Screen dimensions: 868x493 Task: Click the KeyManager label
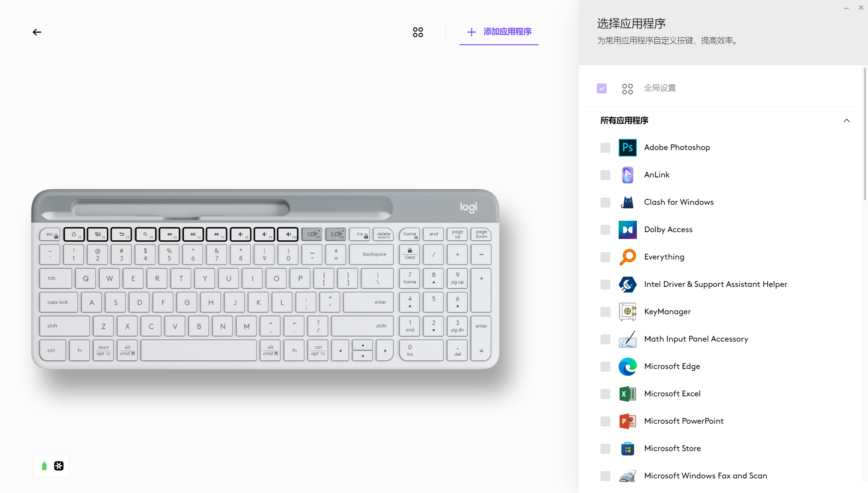pos(667,311)
